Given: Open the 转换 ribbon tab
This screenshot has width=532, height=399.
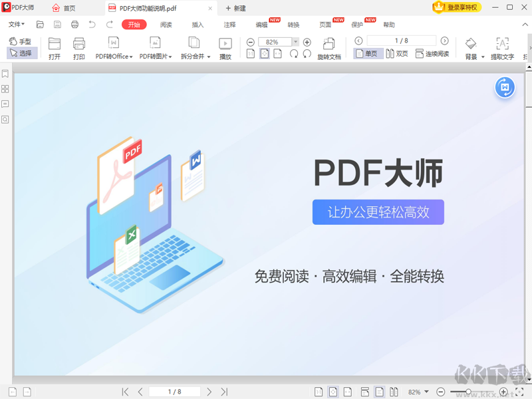Looking at the screenshot, I should click(x=295, y=25).
